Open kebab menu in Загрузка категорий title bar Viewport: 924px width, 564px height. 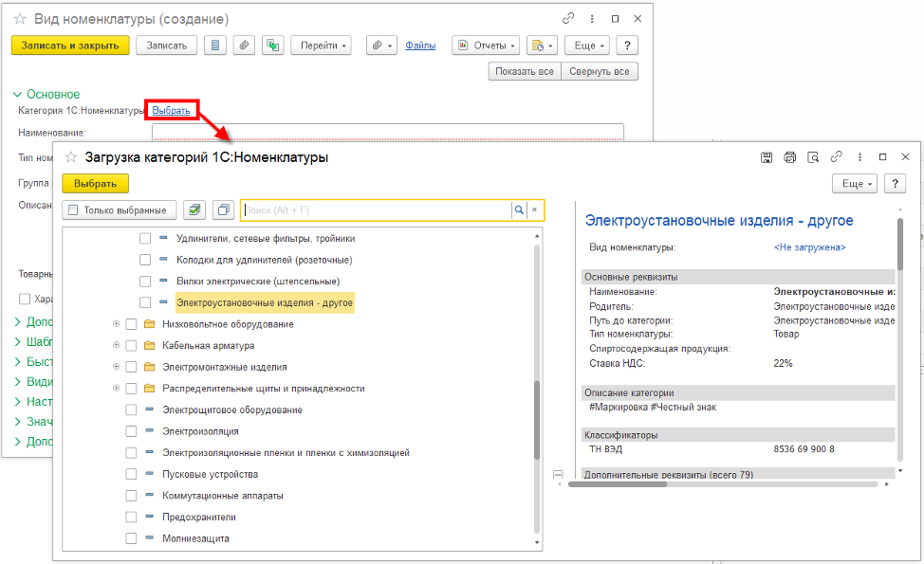click(859, 157)
